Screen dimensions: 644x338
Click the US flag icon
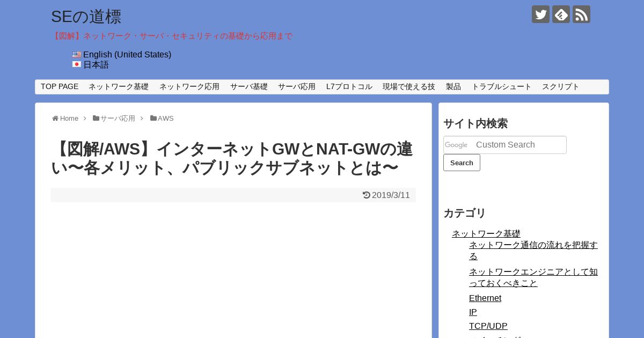77,55
